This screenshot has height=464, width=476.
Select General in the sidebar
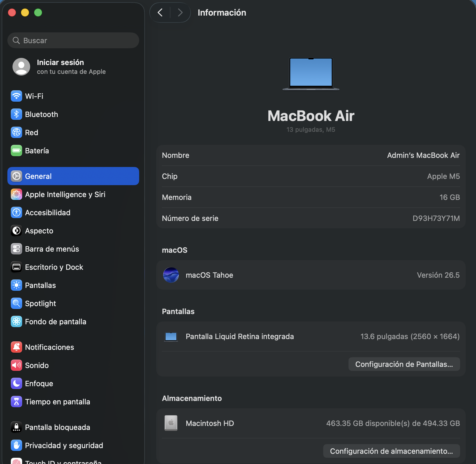point(73,176)
